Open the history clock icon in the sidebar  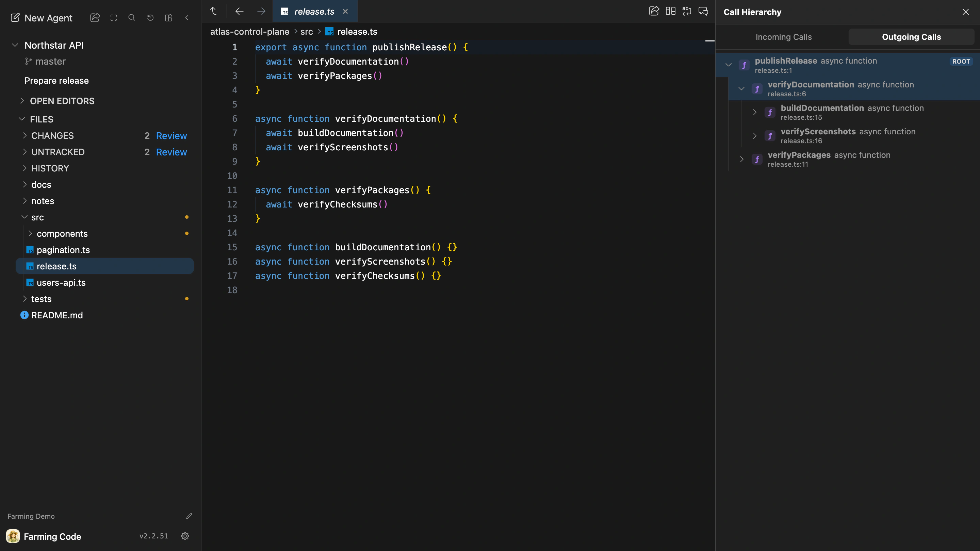[150, 18]
